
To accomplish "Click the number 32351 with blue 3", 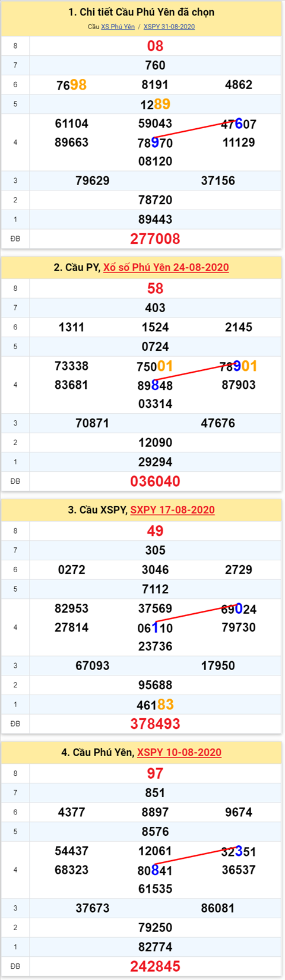I will [239, 852].
